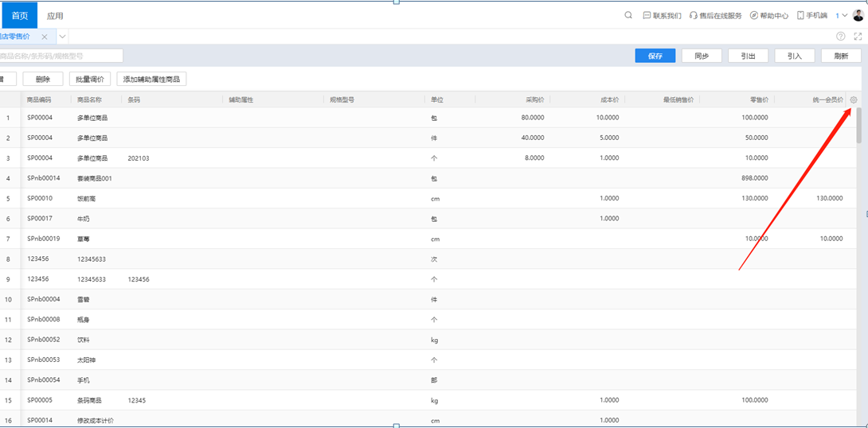Click the 刷新 button
The height and width of the screenshot is (428, 868).
pyautogui.click(x=841, y=56)
